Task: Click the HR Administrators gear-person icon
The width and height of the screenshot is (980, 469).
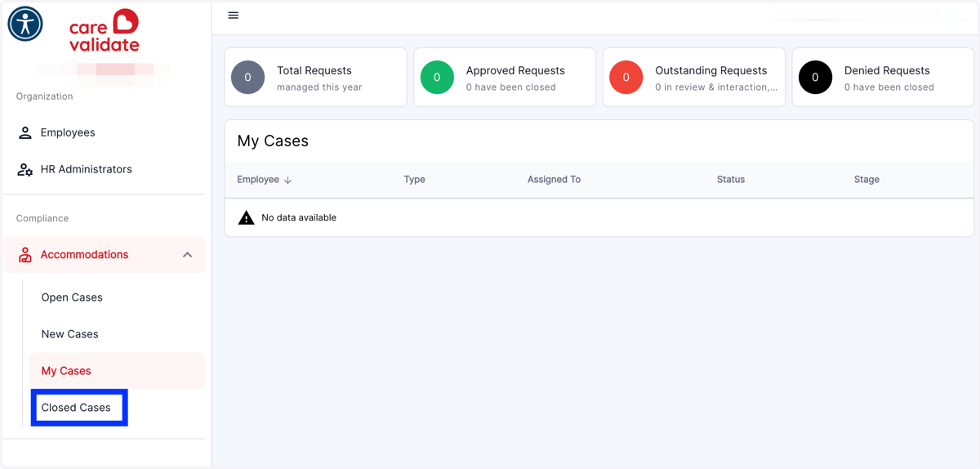Action: point(25,169)
